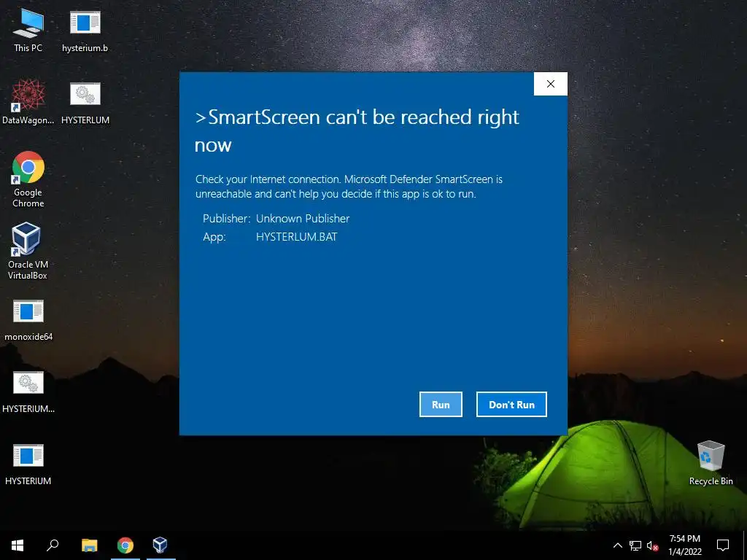Open taskbar search magnifier
This screenshot has width=747, height=560.
pyautogui.click(x=53, y=545)
